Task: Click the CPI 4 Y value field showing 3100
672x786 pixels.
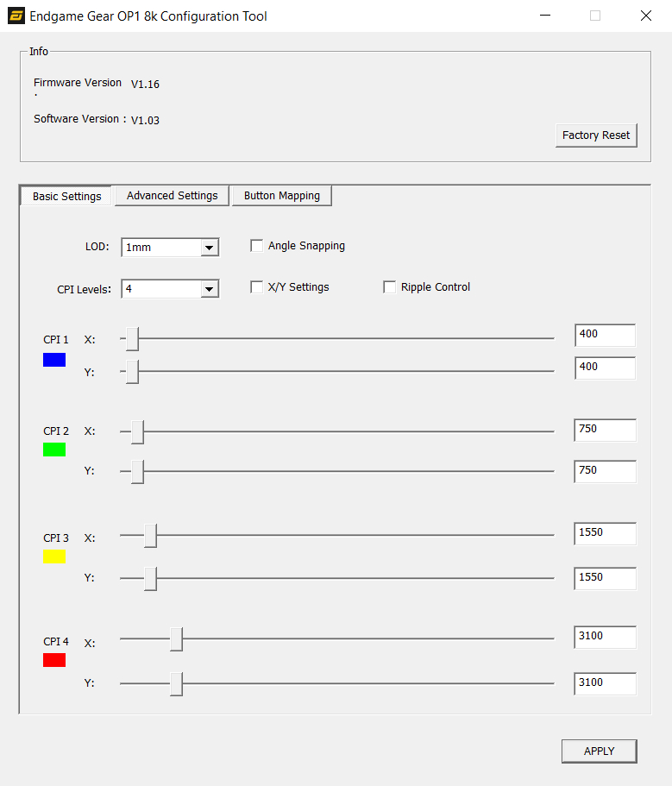Action: 605,683
